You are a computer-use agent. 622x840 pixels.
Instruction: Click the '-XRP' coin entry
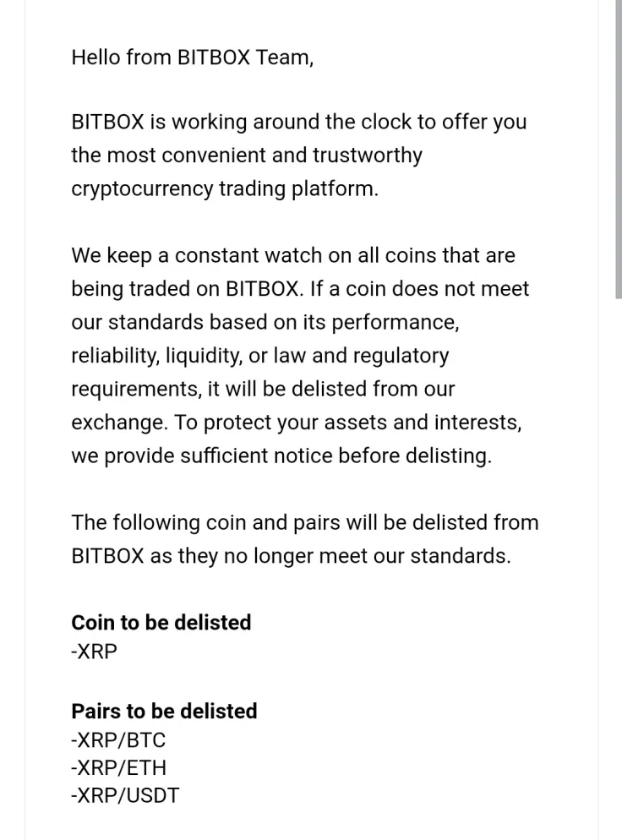(x=94, y=652)
